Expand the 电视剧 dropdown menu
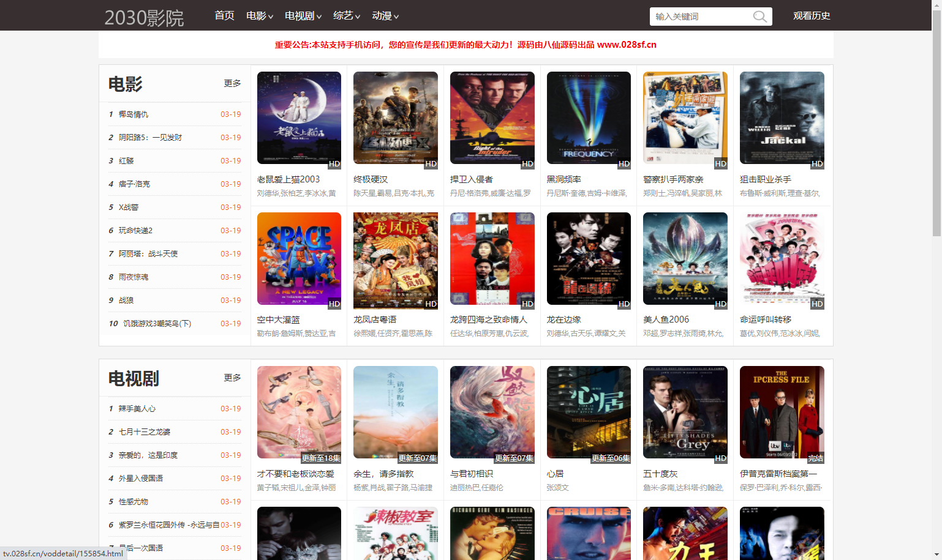 [303, 16]
